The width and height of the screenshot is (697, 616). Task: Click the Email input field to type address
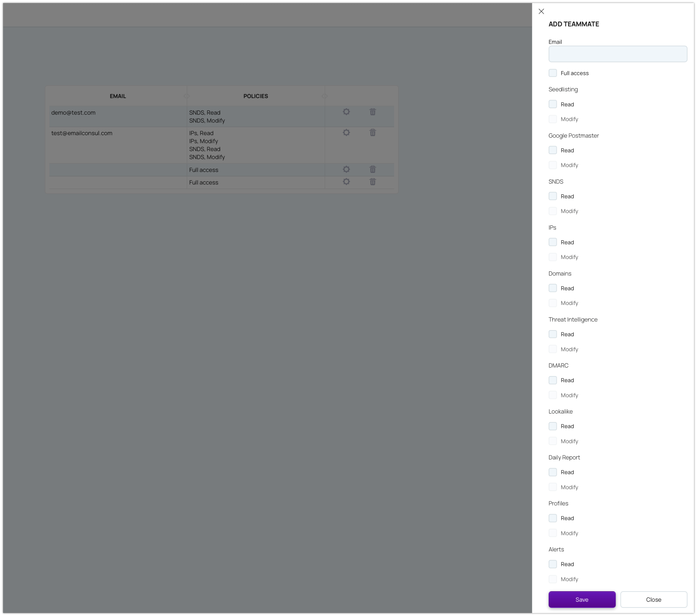(618, 54)
